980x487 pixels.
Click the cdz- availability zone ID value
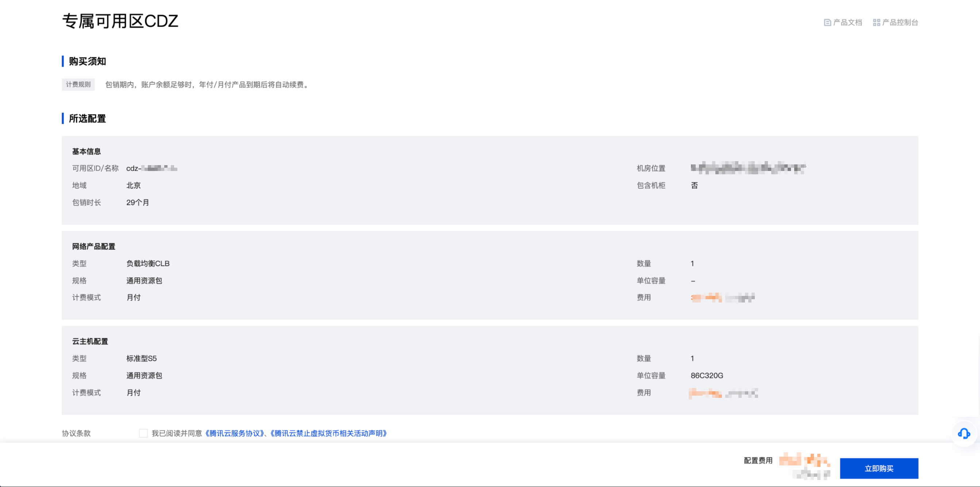point(151,168)
